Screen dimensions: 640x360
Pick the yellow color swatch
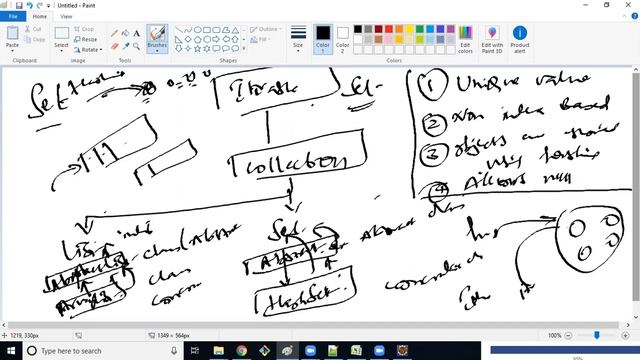pyautogui.click(x=409, y=29)
